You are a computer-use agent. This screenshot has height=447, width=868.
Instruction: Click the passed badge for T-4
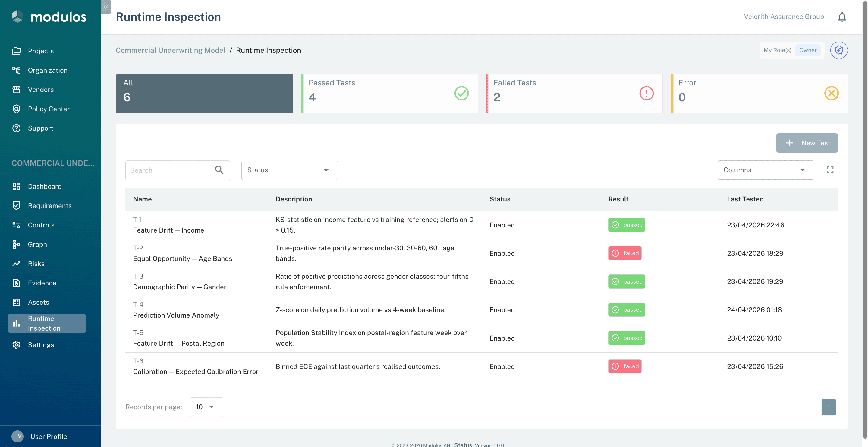626,310
